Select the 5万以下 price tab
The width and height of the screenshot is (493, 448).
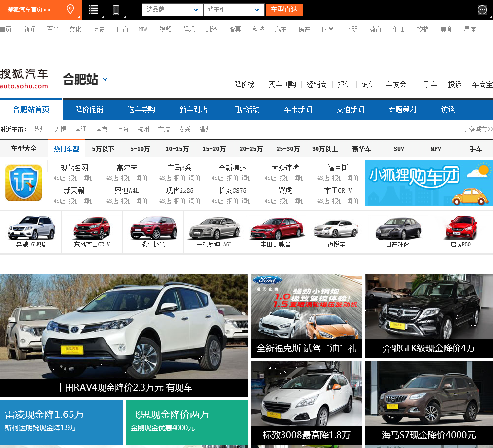click(103, 149)
